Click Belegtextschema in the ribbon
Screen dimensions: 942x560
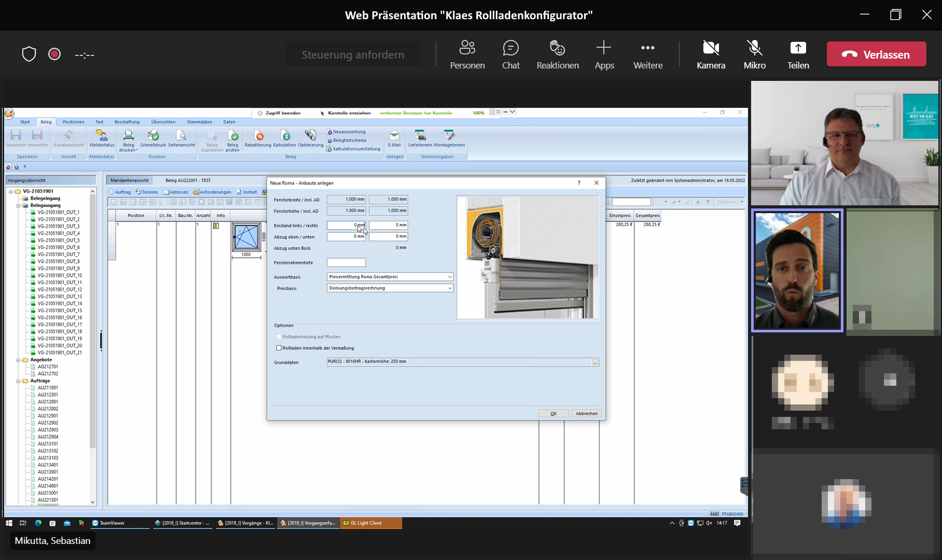pos(347,140)
